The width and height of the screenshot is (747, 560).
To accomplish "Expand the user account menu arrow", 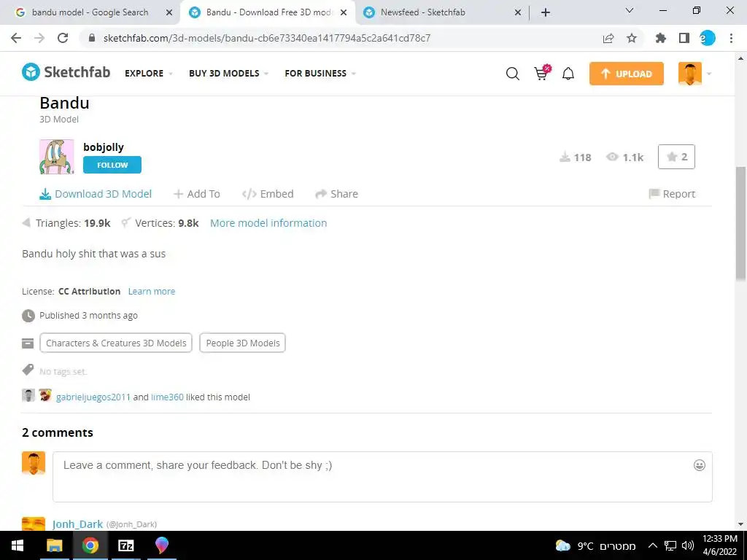I will click(x=709, y=74).
